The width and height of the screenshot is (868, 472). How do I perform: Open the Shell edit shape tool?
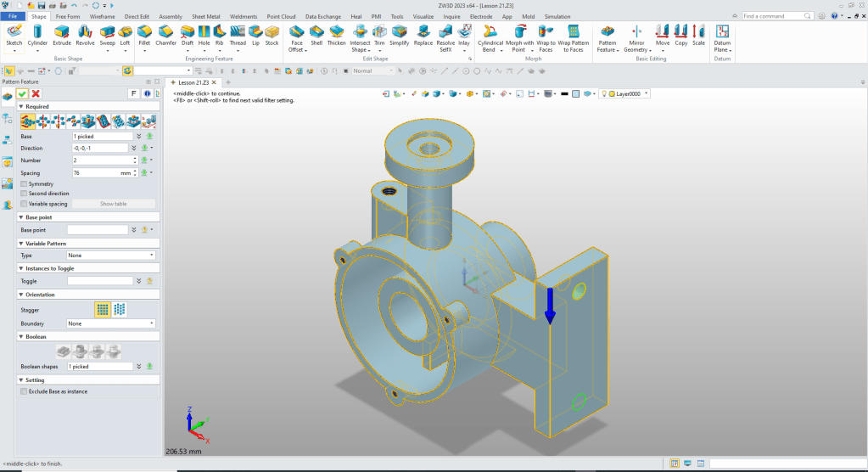point(316,33)
